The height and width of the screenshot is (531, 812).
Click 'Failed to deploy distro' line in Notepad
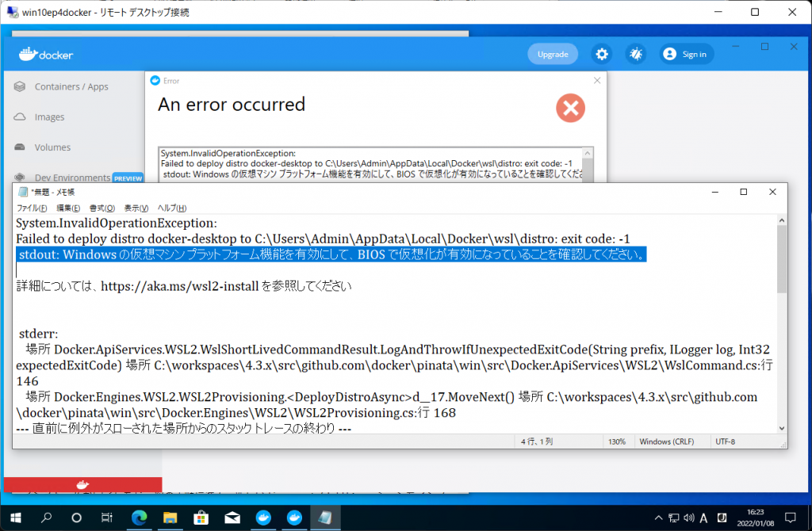323,239
